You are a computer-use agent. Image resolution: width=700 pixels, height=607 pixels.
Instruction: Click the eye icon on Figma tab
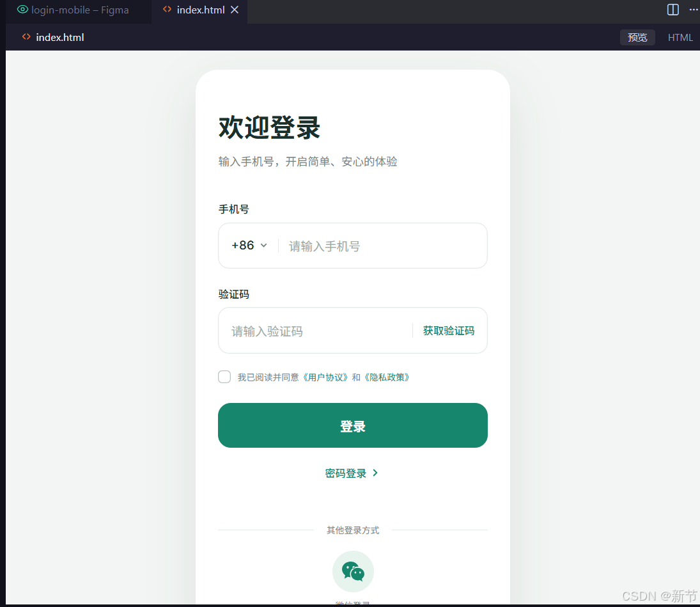(x=22, y=10)
